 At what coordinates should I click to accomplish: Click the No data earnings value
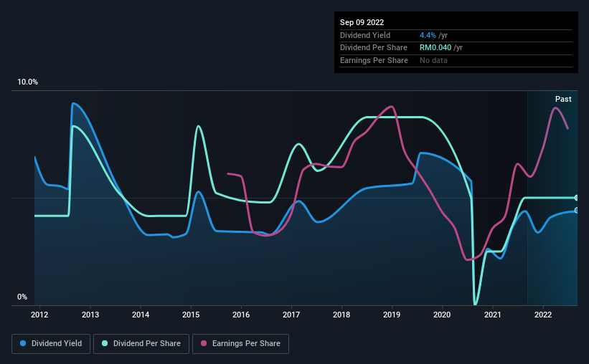tap(433, 60)
